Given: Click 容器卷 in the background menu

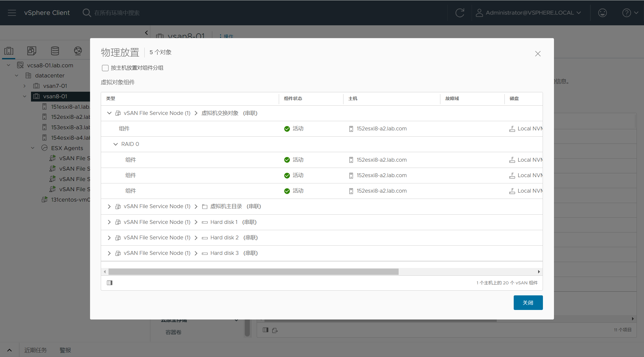Looking at the screenshot, I should point(174,332).
